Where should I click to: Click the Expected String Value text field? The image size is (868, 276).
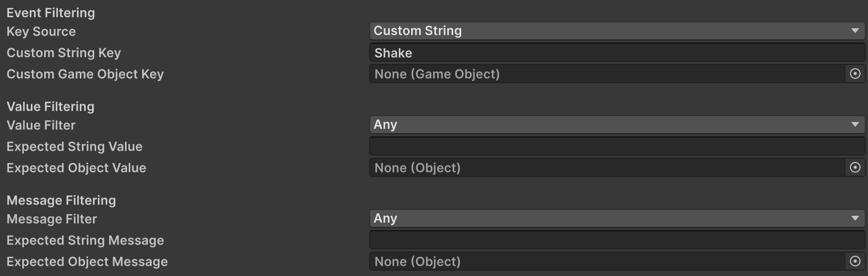tap(617, 147)
